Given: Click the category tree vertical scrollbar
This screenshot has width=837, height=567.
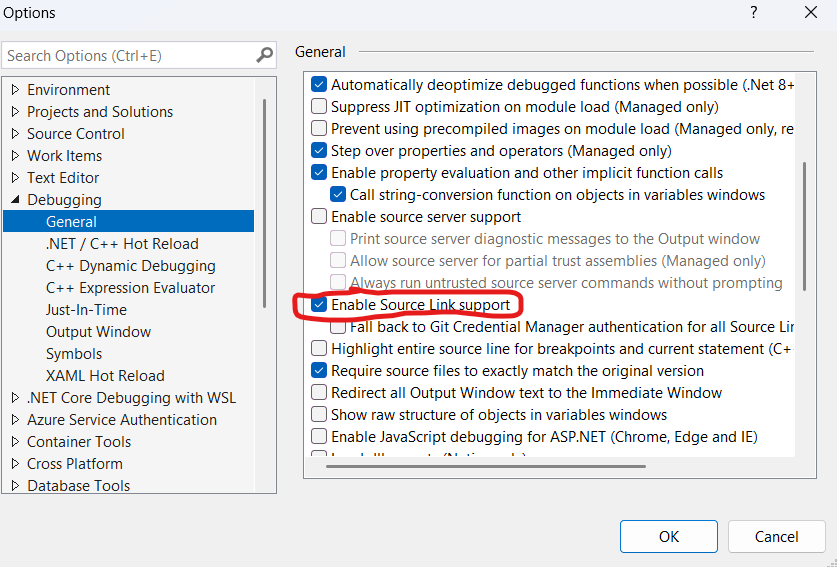Looking at the screenshot, I should pos(264,203).
